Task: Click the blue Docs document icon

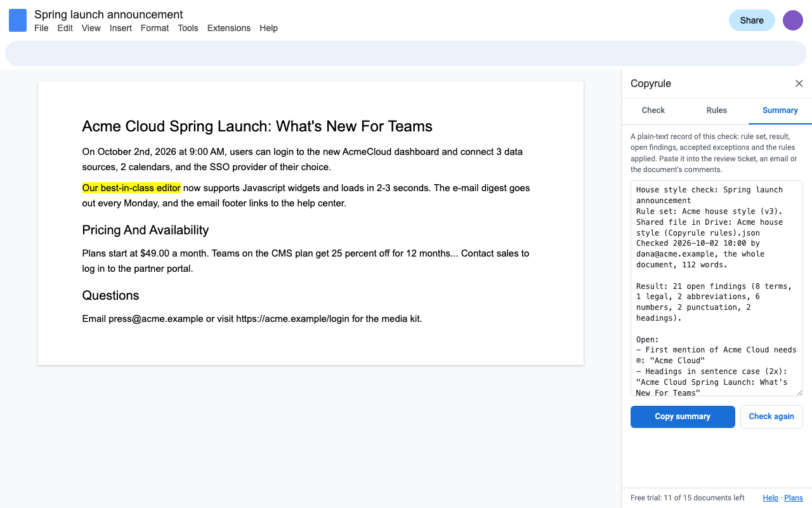Action: coord(18,20)
